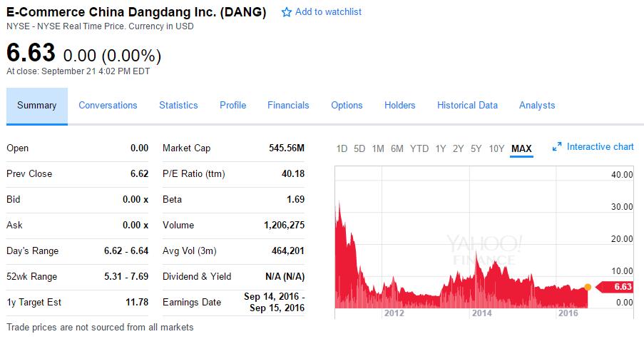Image resolution: width=644 pixels, height=344 pixels.
Task: Click the star icon to add to watchlist
Action: click(x=286, y=12)
